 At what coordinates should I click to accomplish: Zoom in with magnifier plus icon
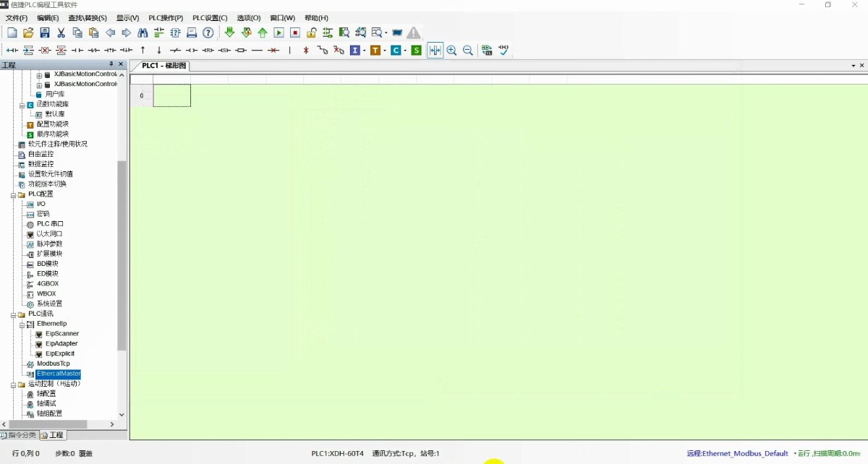tap(452, 50)
